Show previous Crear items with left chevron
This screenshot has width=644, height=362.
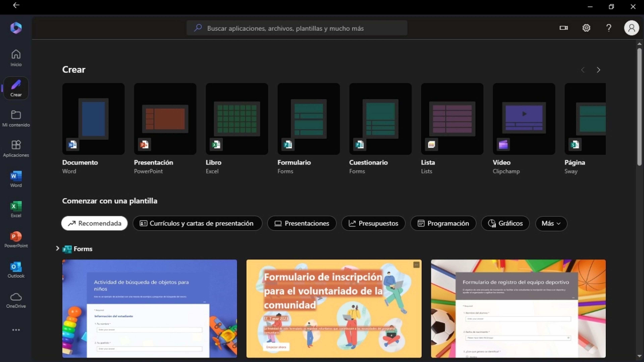tap(583, 70)
